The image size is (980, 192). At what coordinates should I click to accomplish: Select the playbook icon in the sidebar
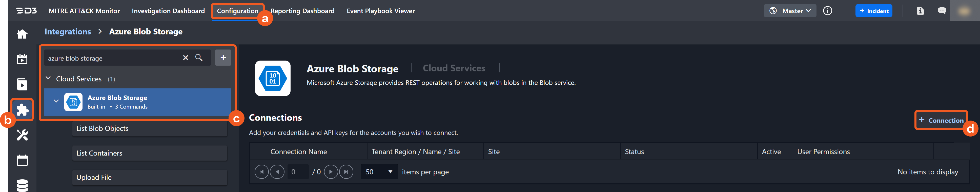pyautogui.click(x=22, y=84)
